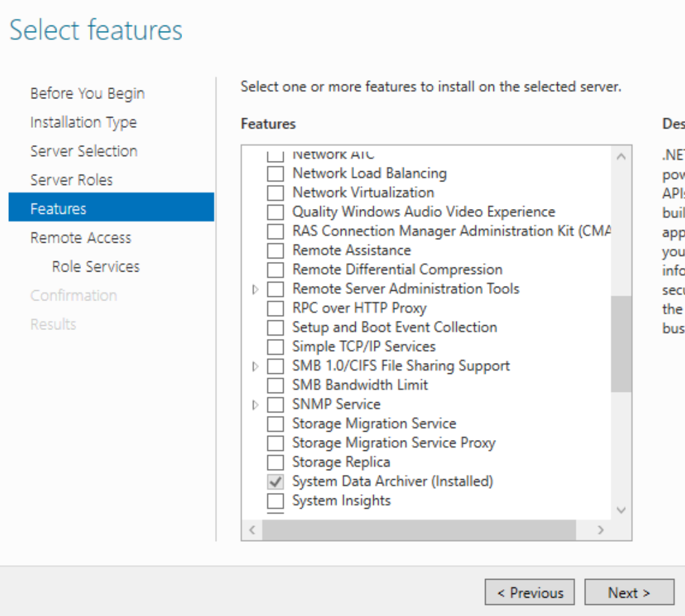The image size is (685, 616).
Task: Check Simple TCP/IP Services feature
Action: coord(275,347)
